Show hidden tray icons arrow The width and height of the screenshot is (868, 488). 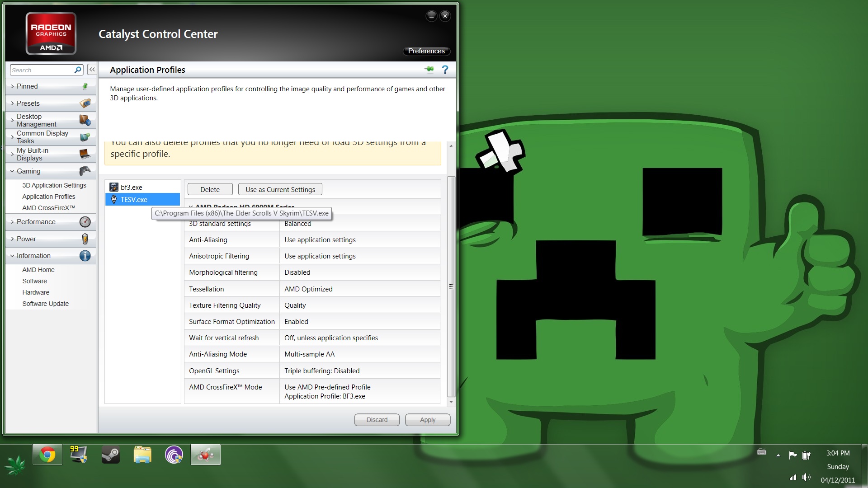pos(778,455)
